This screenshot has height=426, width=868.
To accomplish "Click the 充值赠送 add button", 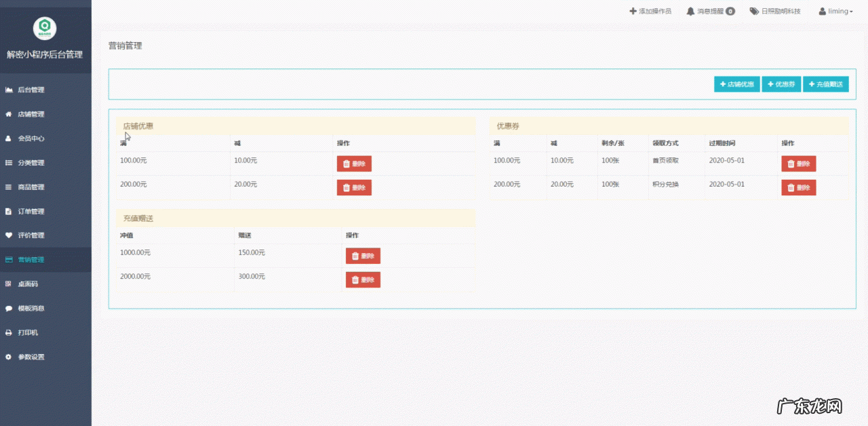I will [825, 84].
